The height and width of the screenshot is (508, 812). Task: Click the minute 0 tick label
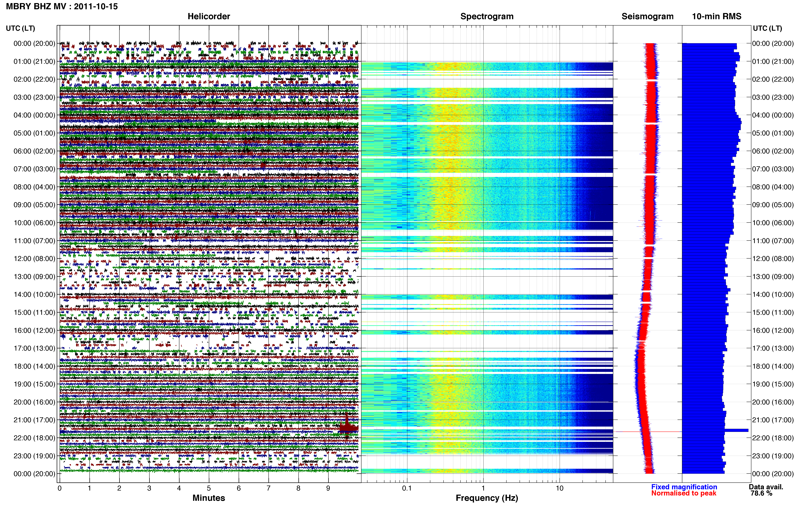click(59, 488)
